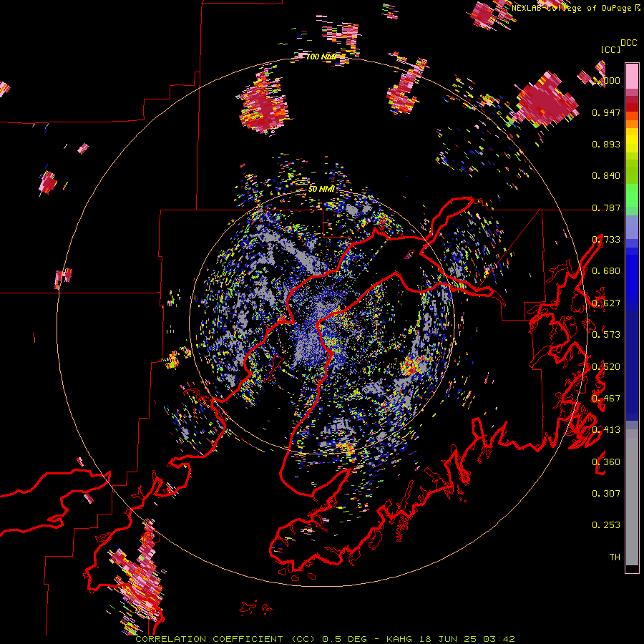Select the 0.520 legend value
This screenshot has height=644, width=644.
606,367
